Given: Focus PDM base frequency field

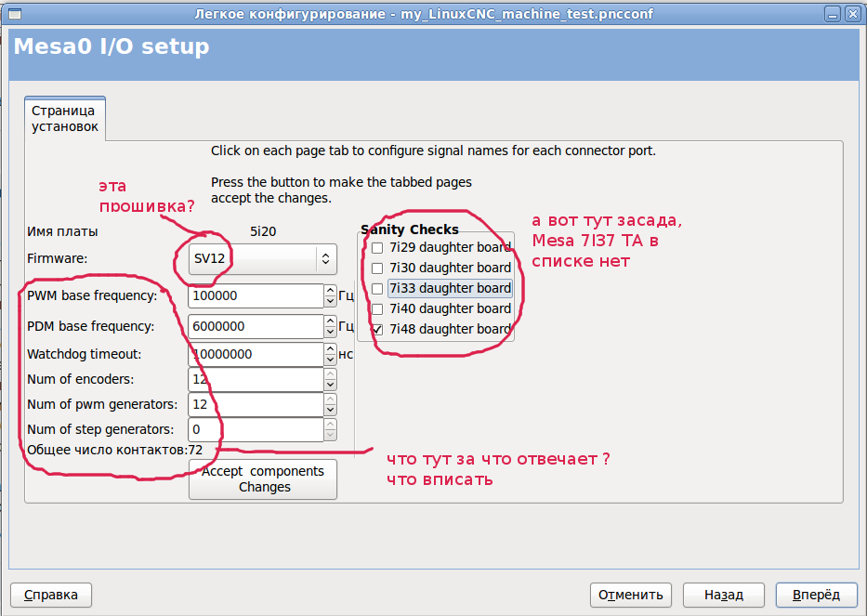Looking at the screenshot, I should pyautogui.click(x=256, y=326).
